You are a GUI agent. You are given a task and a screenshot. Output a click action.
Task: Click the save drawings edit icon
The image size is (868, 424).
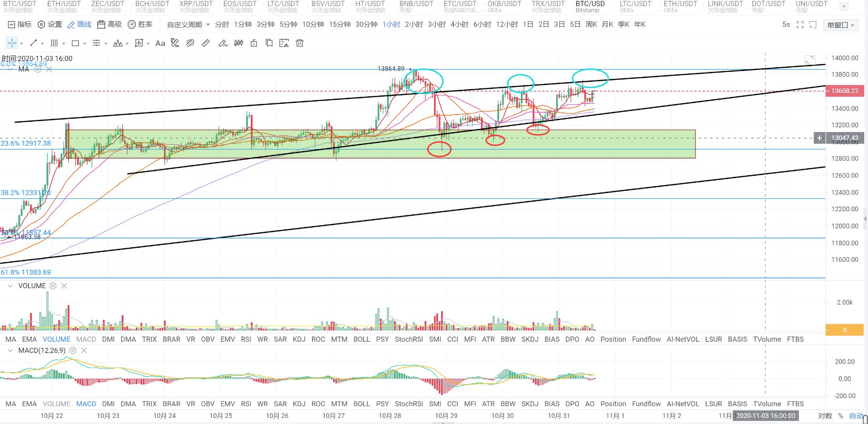click(x=284, y=43)
